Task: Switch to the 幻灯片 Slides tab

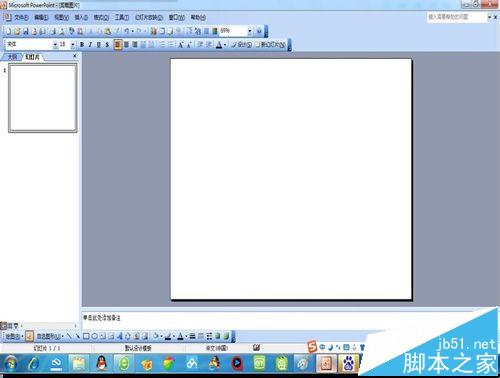Action: click(x=32, y=57)
